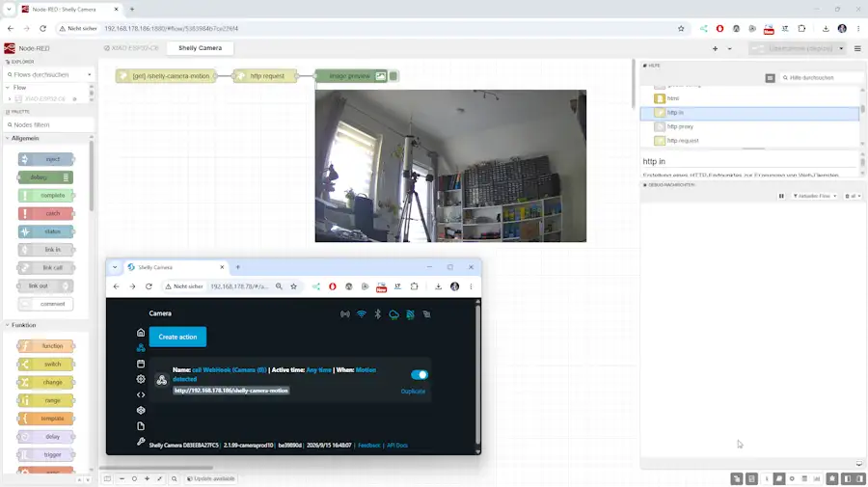Click access point broadcast icon in Shelly header
The height and width of the screenshot is (487, 868).
[x=345, y=314]
